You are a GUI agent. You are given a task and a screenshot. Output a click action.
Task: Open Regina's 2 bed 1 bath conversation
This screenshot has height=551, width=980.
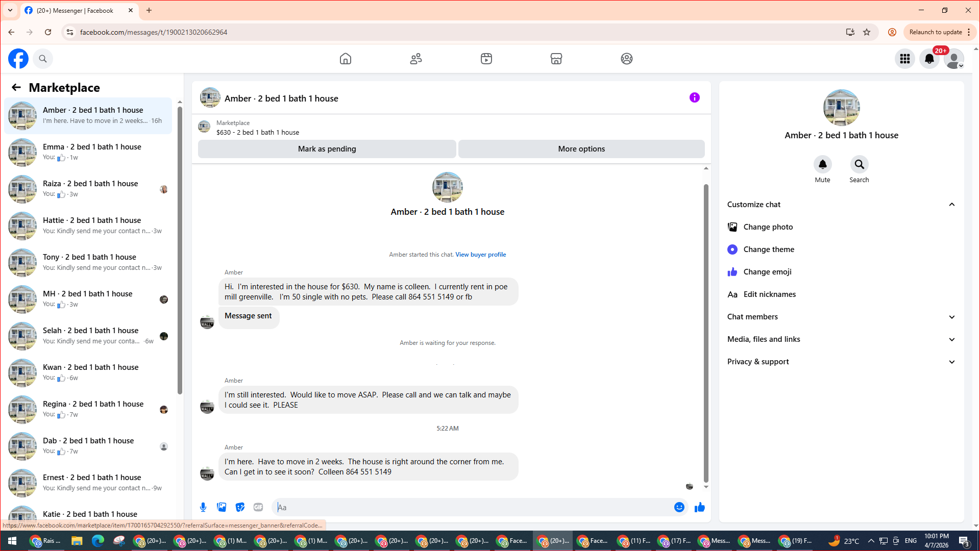coord(88,410)
